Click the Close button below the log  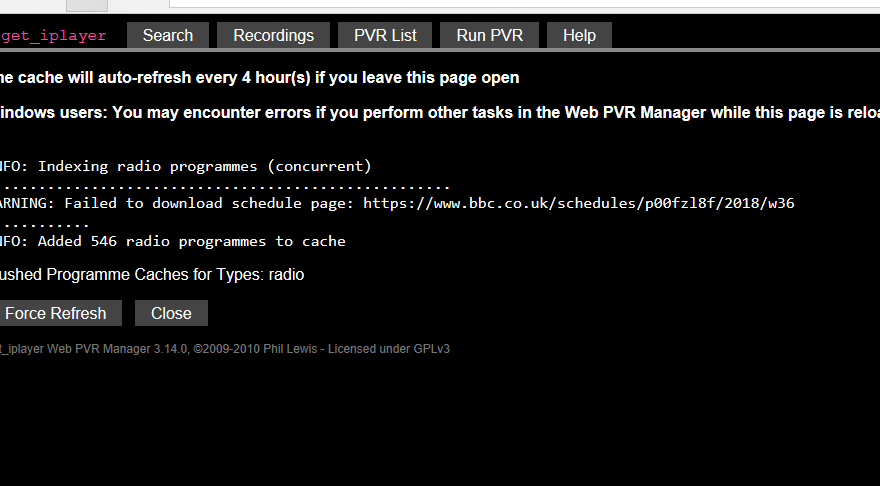coord(171,313)
